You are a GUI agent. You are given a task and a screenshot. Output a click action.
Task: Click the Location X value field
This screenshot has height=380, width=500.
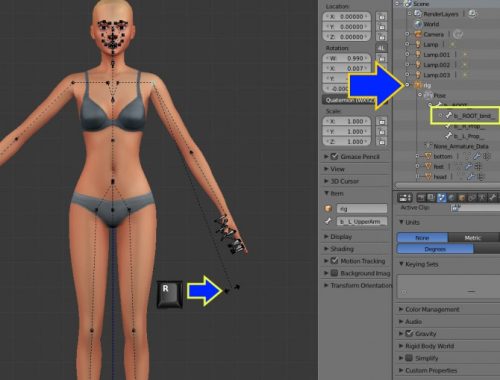(x=347, y=16)
